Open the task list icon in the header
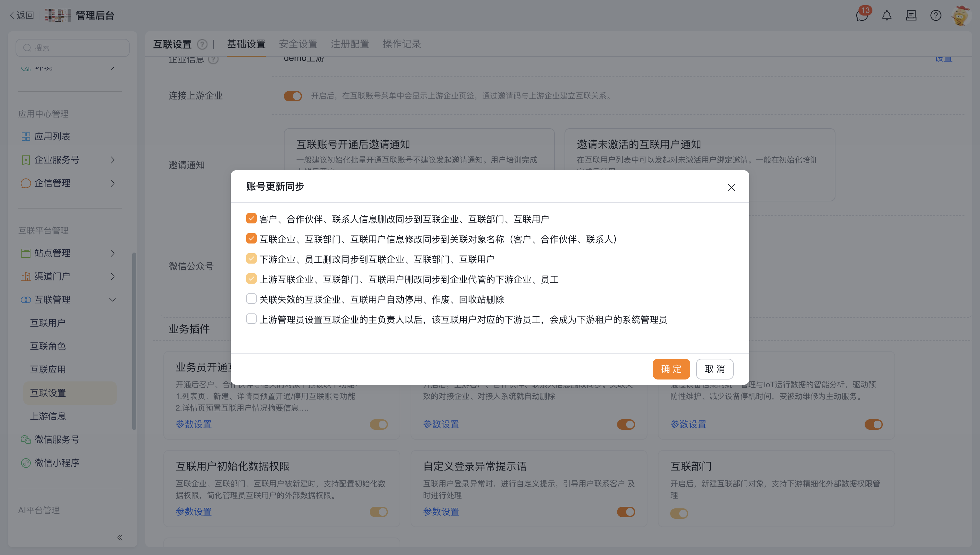980x555 pixels. (x=911, y=16)
